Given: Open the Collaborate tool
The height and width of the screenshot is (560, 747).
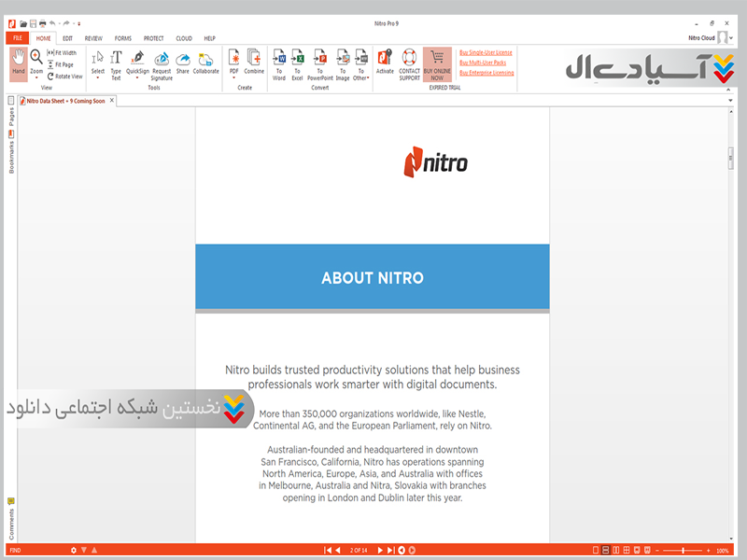Looking at the screenshot, I should pyautogui.click(x=205, y=63).
